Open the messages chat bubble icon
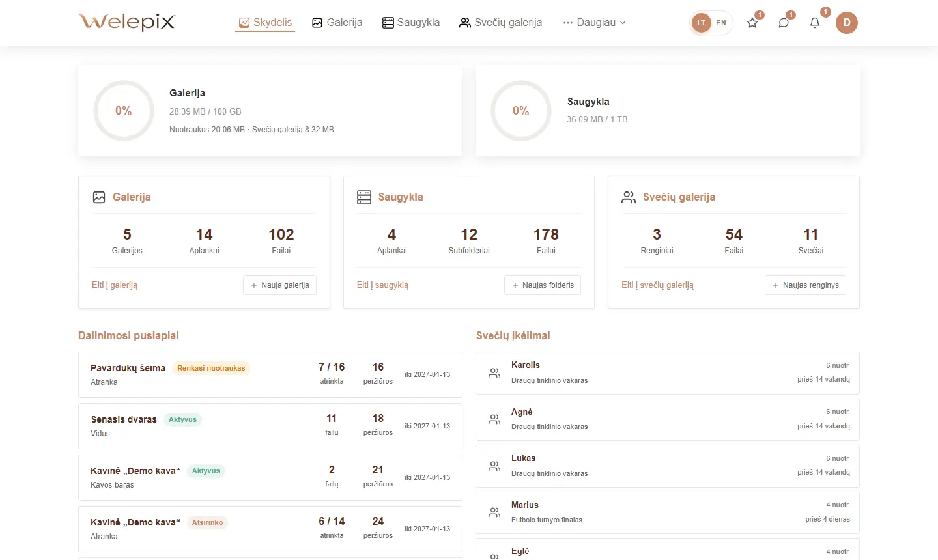Image resolution: width=938 pixels, height=560 pixels. [x=784, y=23]
